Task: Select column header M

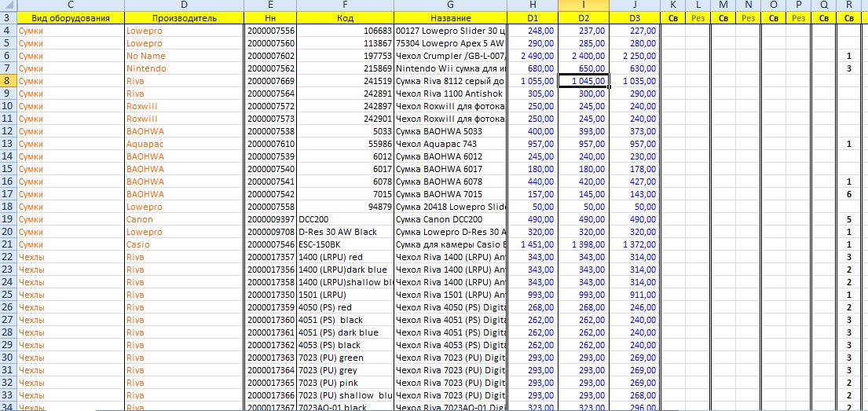Action: (x=723, y=5)
